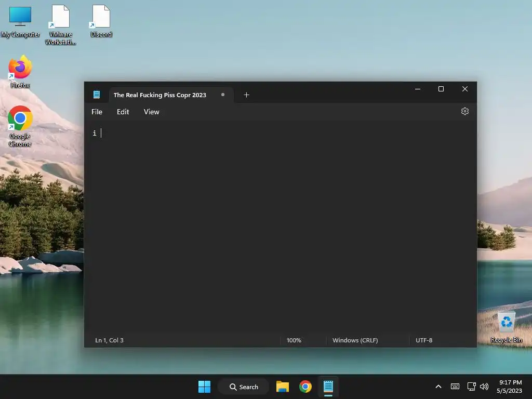Click the 'Ln 1, Col 3' status entry
Viewport: 532px width, 399px height.
point(109,340)
